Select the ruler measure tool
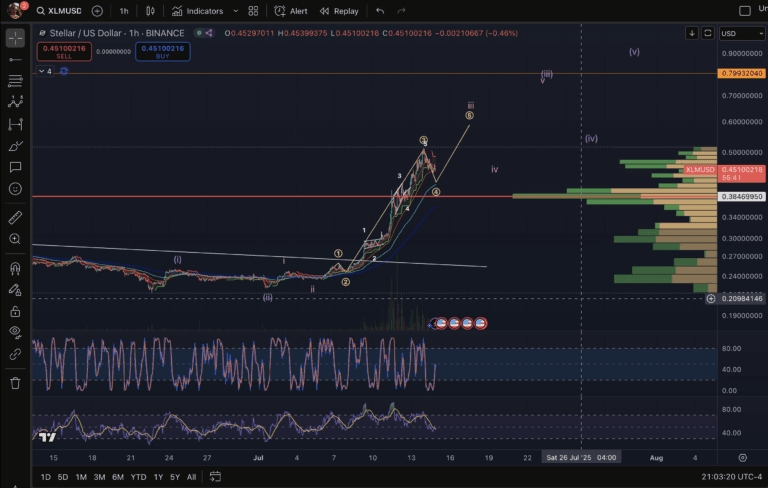768x488 pixels. [15, 217]
